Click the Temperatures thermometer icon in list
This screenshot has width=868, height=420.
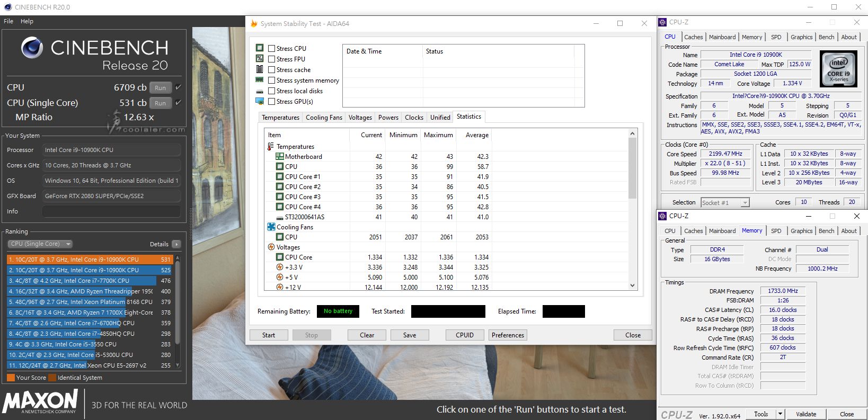[271, 147]
